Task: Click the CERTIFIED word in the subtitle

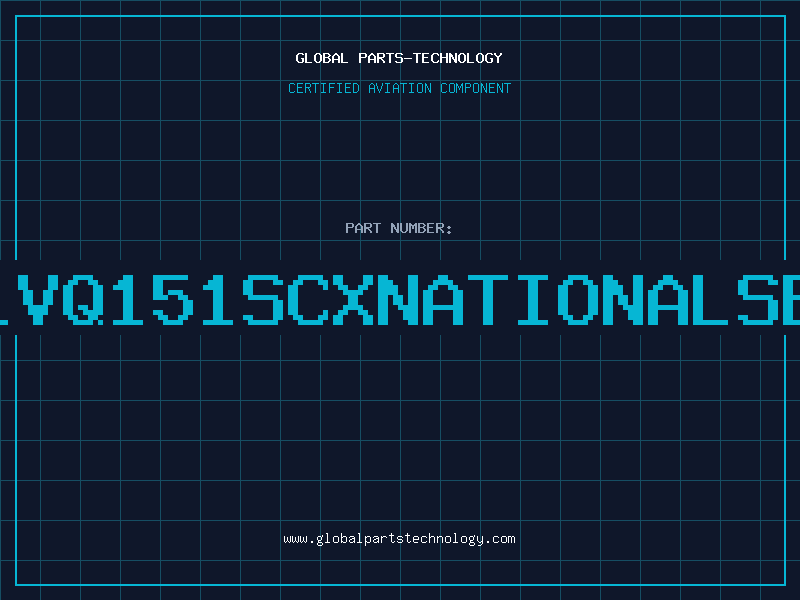Action: [324, 88]
